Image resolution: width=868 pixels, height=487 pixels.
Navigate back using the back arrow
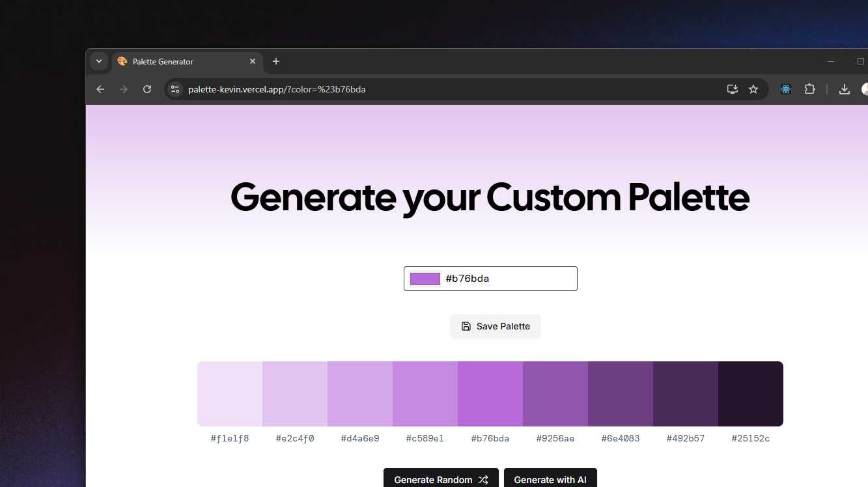pos(100,89)
